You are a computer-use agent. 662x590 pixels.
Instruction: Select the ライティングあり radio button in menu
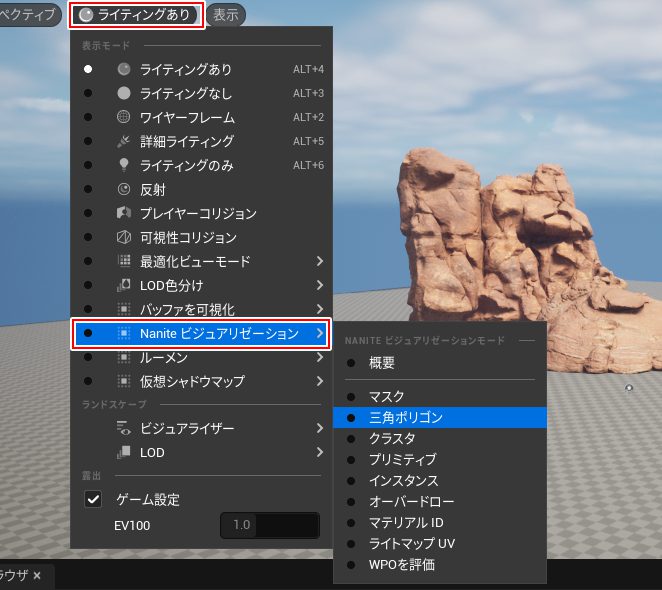pyautogui.click(x=88, y=69)
